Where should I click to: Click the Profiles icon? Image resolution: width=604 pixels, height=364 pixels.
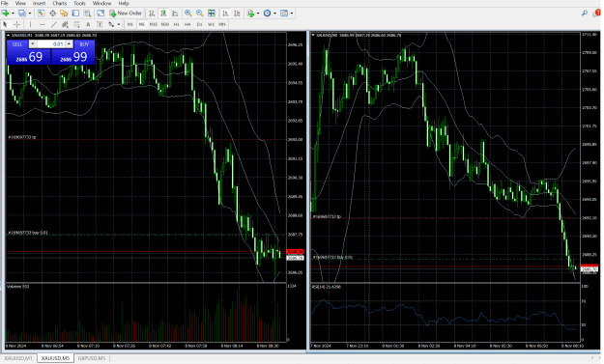(x=22, y=14)
